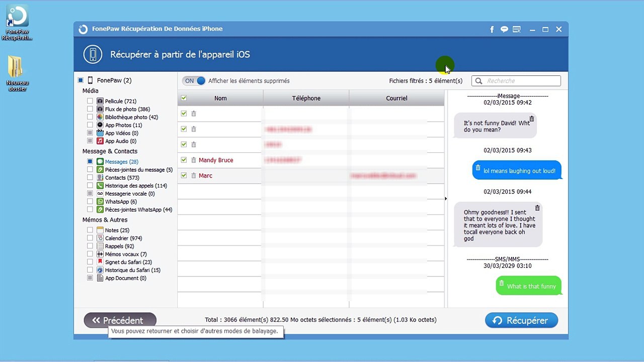Viewport: 644px width, 362px height.
Task: Click the timestamp 02/03/2015 09:42
Action: 508,103
